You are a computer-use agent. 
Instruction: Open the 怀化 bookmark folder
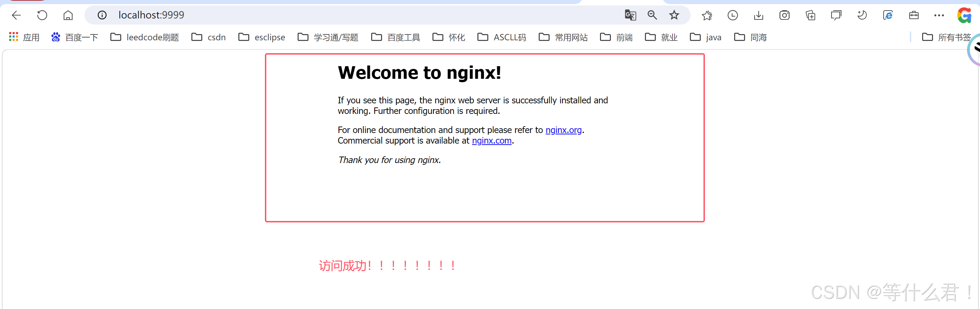point(449,37)
